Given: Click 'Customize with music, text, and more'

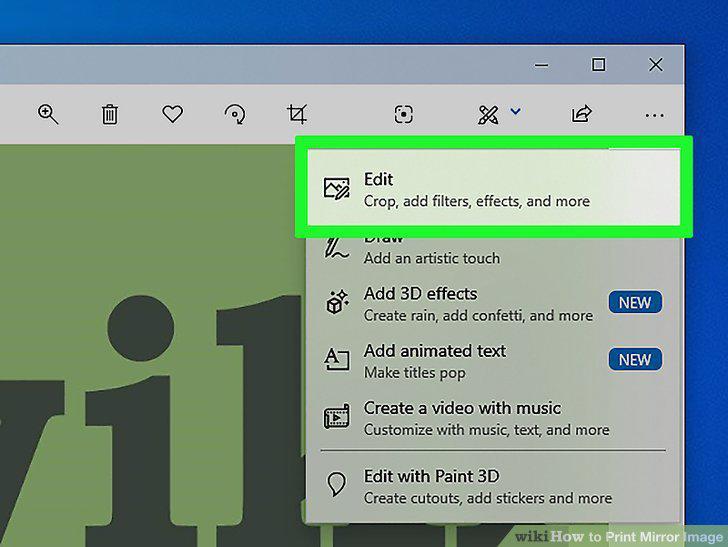Looking at the screenshot, I should [487, 430].
